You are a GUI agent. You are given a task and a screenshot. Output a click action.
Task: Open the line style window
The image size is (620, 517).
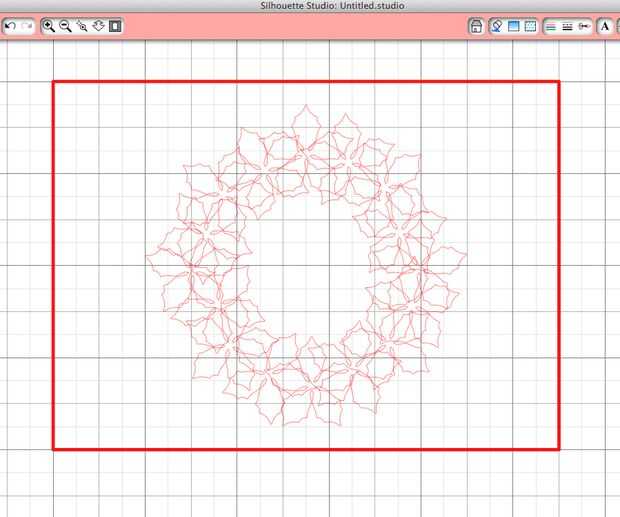(x=567, y=26)
